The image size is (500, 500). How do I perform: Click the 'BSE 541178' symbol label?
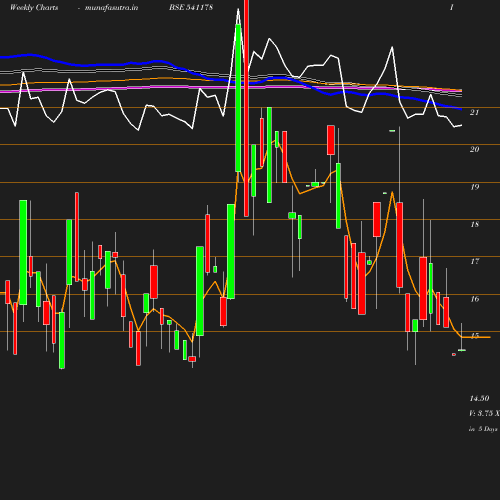click(191, 7)
